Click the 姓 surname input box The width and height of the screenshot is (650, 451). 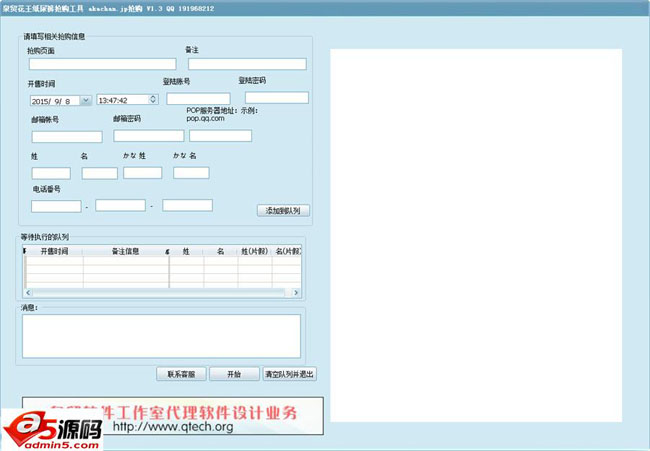(51, 173)
